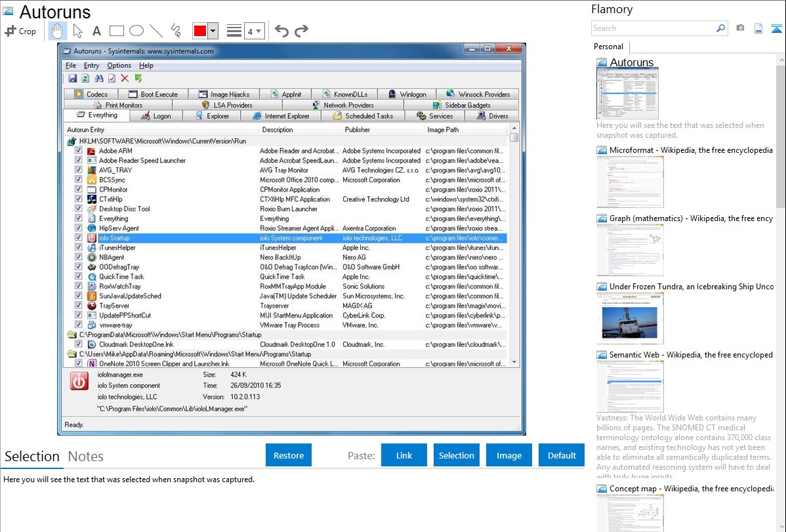Undo the last annotation

(x=281, y=31)
